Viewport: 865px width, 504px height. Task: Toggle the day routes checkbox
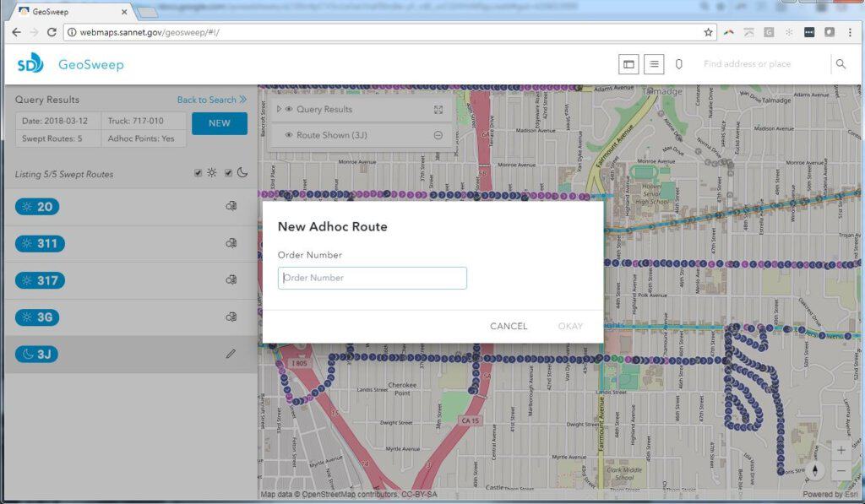[198, 173]
